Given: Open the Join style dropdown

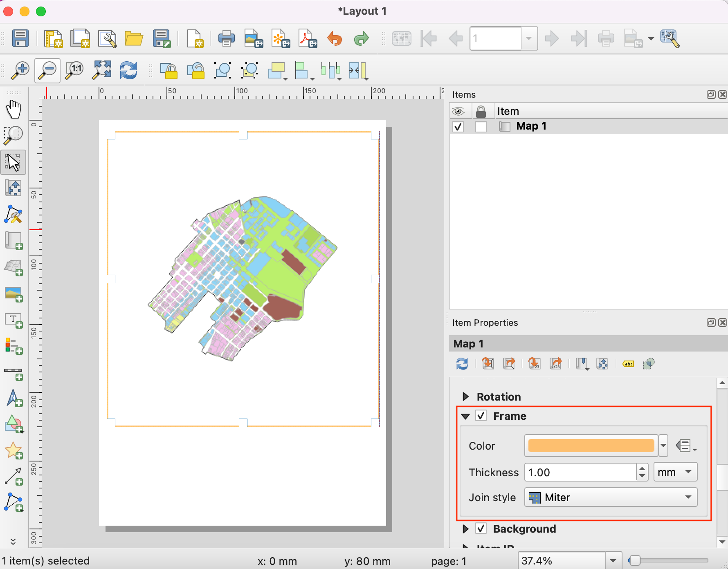Looking at the screenshot, I should [611, 497].
